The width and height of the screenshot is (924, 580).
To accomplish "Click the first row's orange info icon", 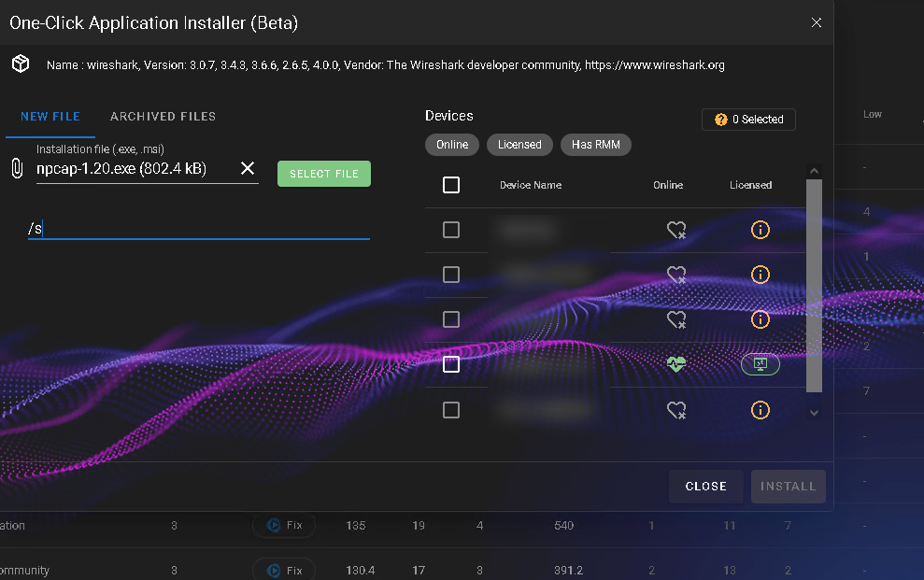I will [x=760, y=230].
